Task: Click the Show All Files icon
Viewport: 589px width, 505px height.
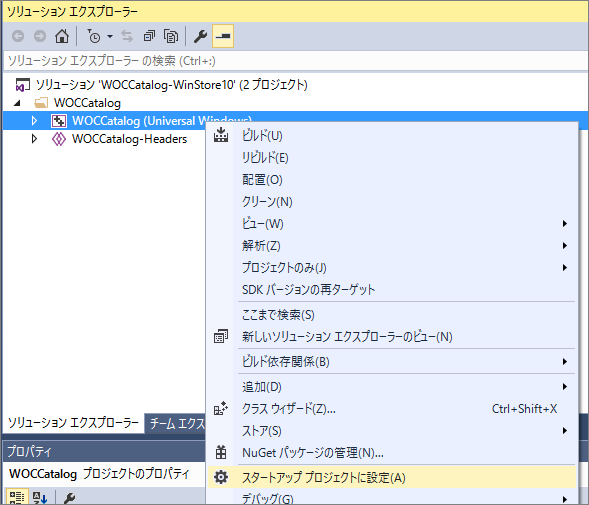Action: (171, 36)
